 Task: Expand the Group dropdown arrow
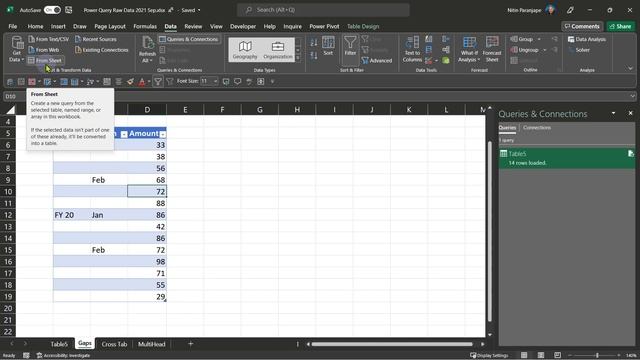coord(539,39)
